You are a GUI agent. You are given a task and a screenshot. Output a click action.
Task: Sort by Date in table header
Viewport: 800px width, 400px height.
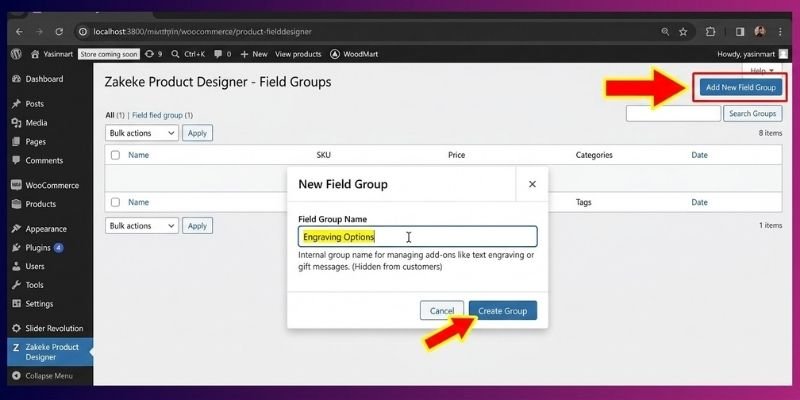699,155
